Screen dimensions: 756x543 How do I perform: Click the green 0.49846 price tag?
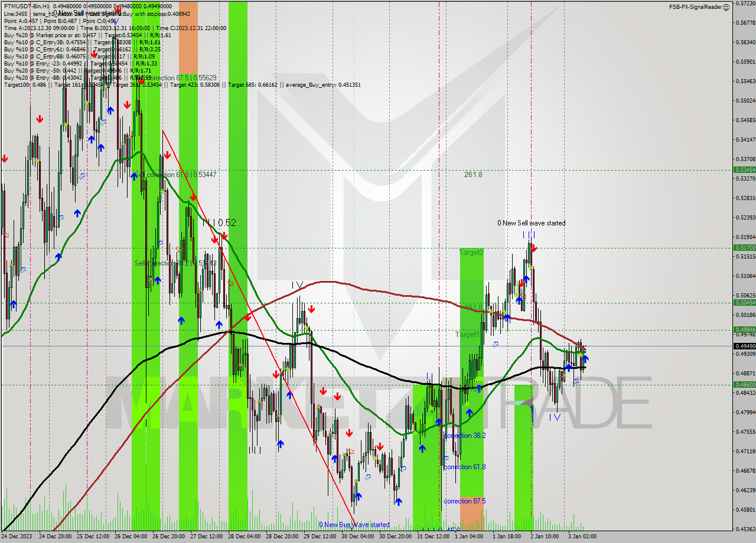coord(744,330)
